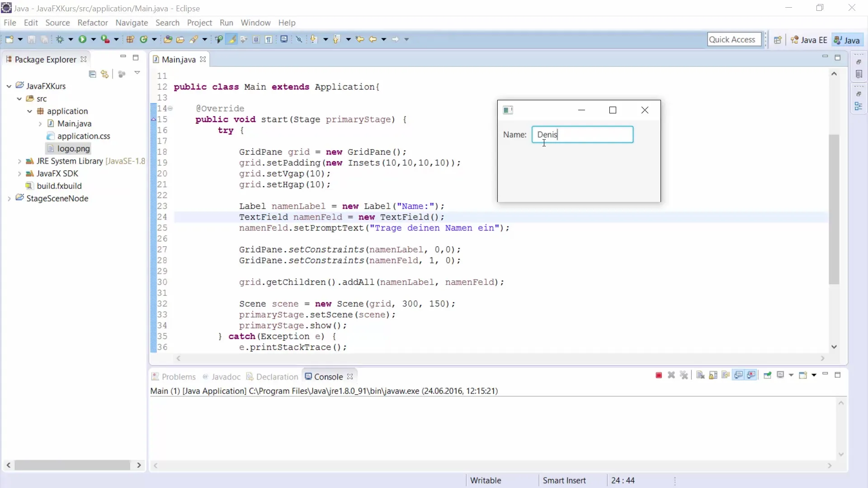Toggle Show Console When Standard Out Changes

click(738, 375)
